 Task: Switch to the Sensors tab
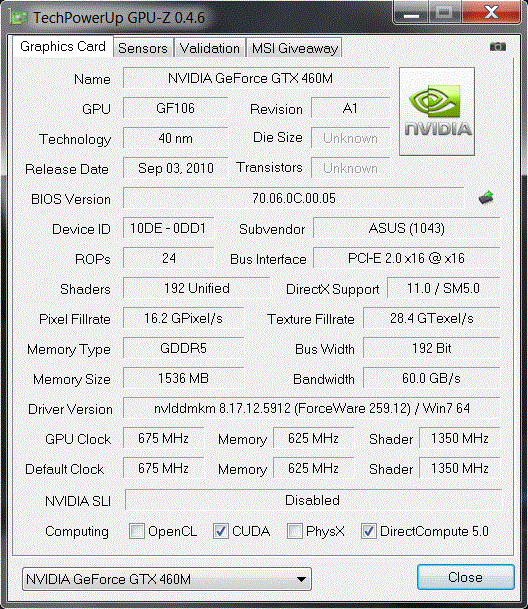pos(143,48)
